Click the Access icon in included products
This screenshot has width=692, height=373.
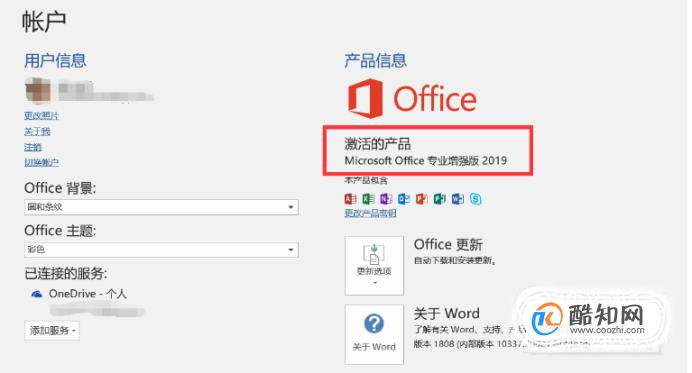350,199
